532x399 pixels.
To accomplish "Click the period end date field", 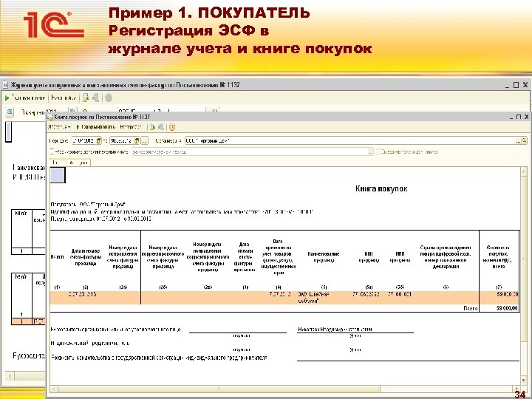I will (x=122, y=140).
